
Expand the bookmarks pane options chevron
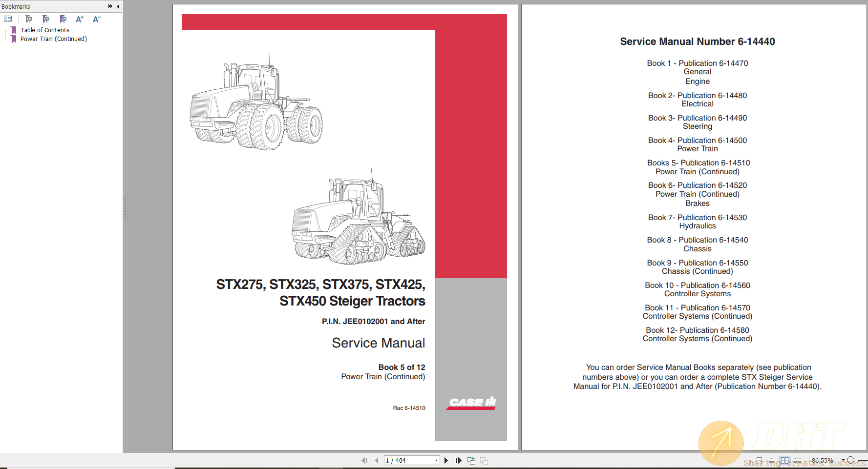point(110,6)
